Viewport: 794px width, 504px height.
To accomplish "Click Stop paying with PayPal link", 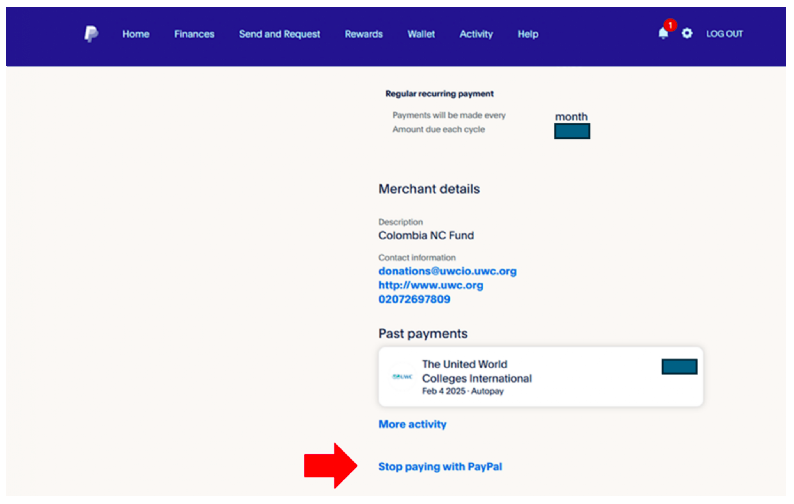I will 441,467.
